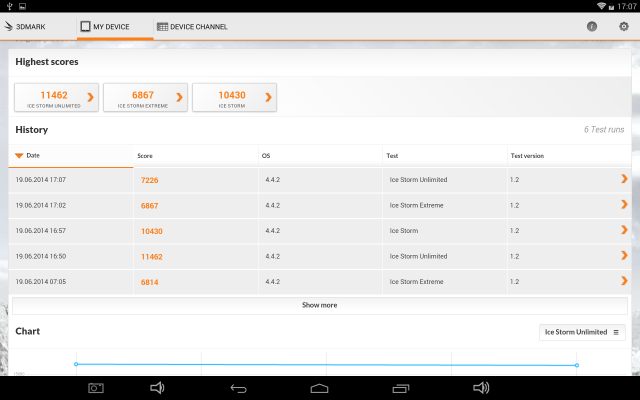The height and width of the screenshot is (400, 640).
Task: Tap image notification icon in status bar
Action: tap(22, 6)
